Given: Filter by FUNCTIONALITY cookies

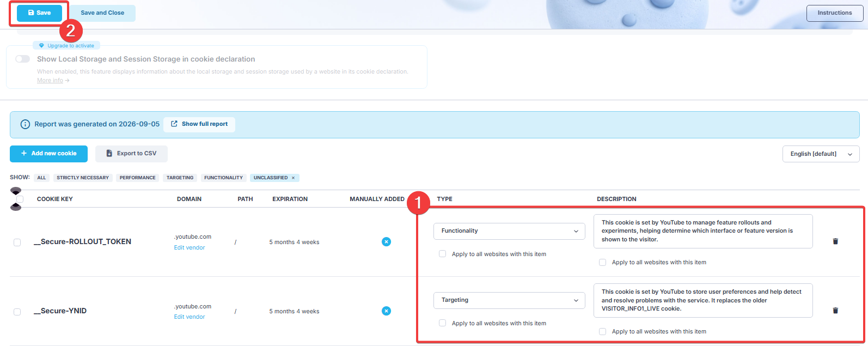Looking at the screenshot, I should (224, 178).
